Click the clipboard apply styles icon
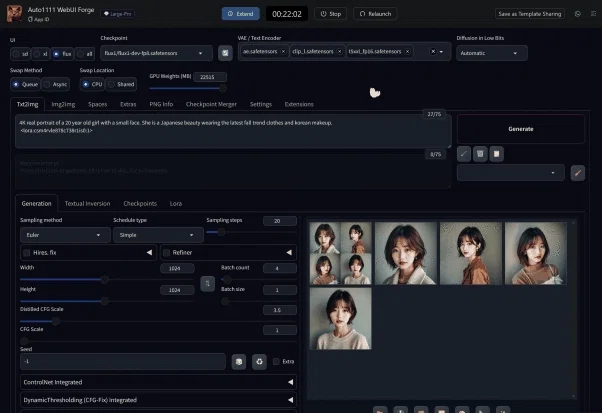This screenshot has width=602, height=413. [496, 154]
